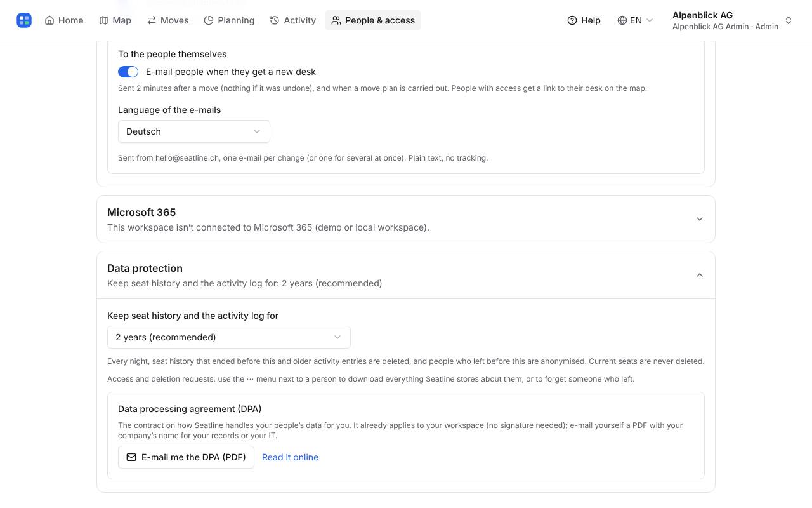Viewport: 812px width, 508px height.
Task: Click the Microsoft 365 heading
Action: click(141, 212)
